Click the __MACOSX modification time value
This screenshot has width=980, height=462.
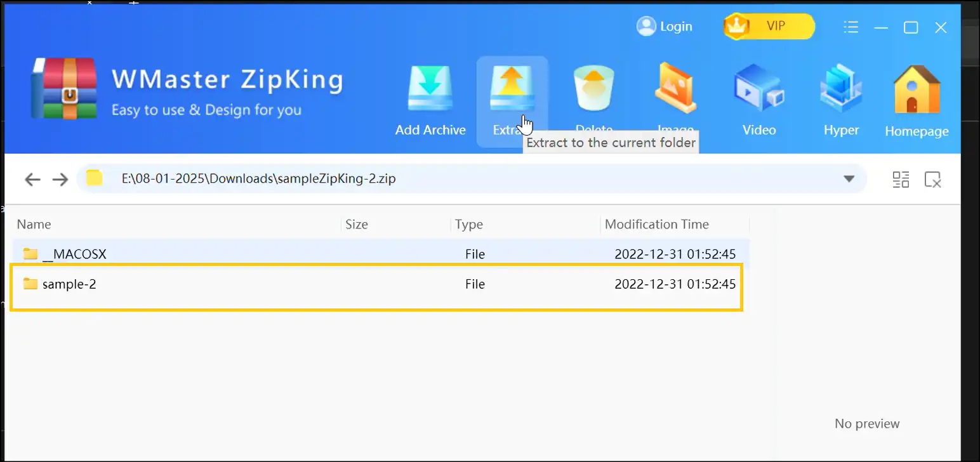tap(675, 254)
